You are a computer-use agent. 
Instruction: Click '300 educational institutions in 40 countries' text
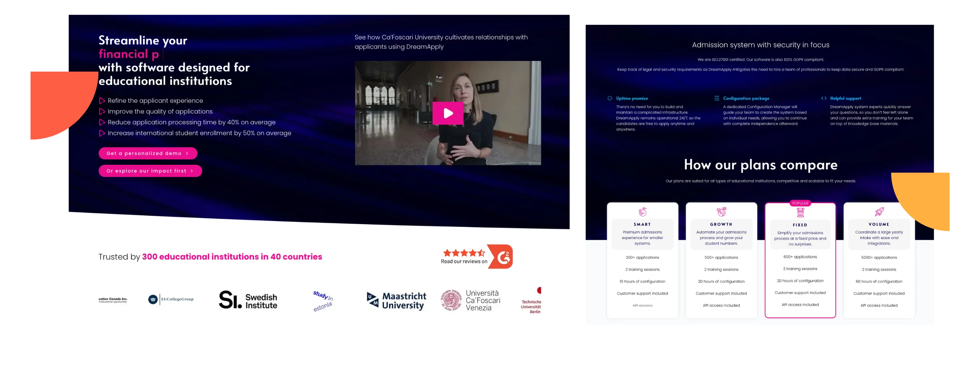coord(232,257)
